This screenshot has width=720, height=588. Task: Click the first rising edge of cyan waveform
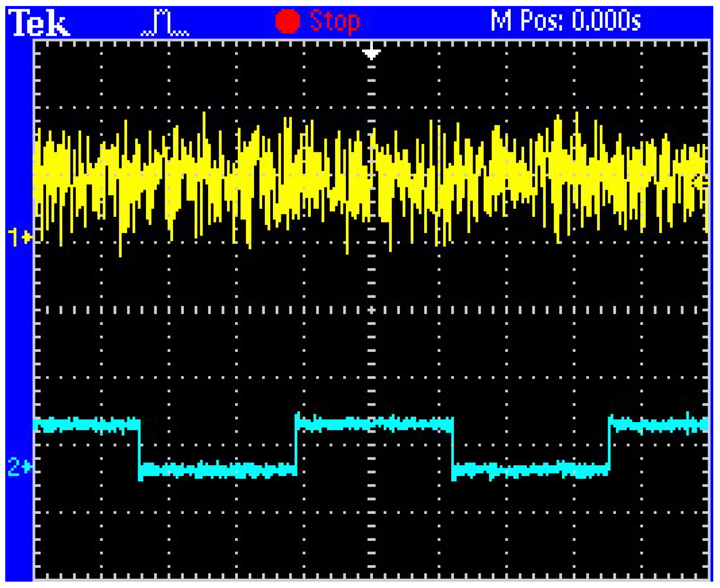[x=297, y=445]
